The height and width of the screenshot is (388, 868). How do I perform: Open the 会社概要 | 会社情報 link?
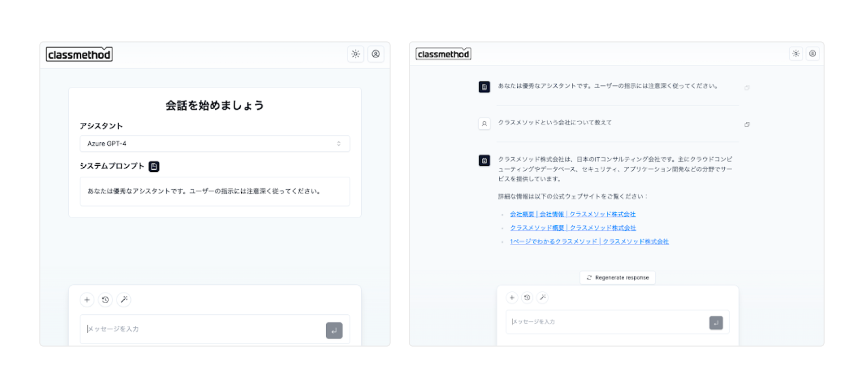click(x=572, y=214)
